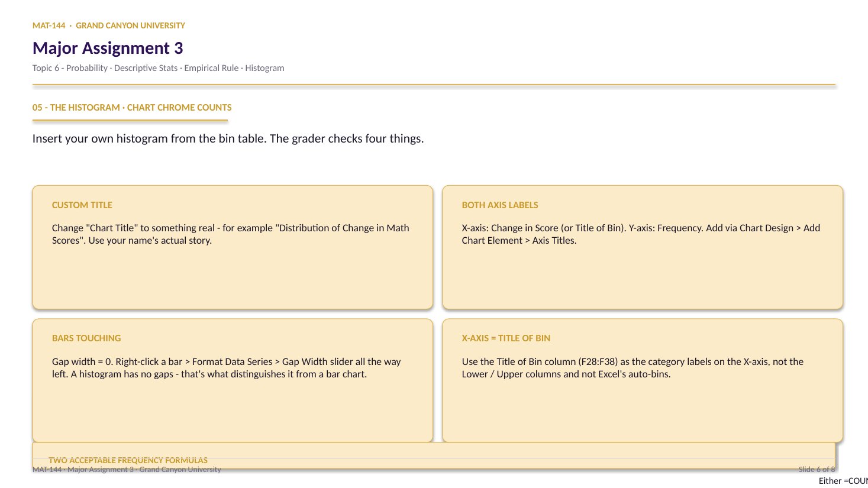868x488 pixels.
Task: Click the cut-off 'Either =COU' text
Action: [843, 481]
